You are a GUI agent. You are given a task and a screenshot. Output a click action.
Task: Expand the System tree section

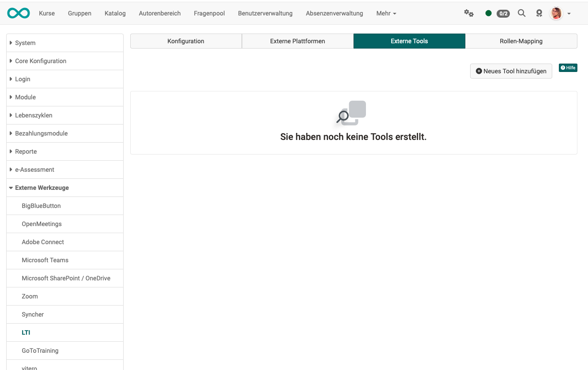pyautogui.click(x=25, y=43)
